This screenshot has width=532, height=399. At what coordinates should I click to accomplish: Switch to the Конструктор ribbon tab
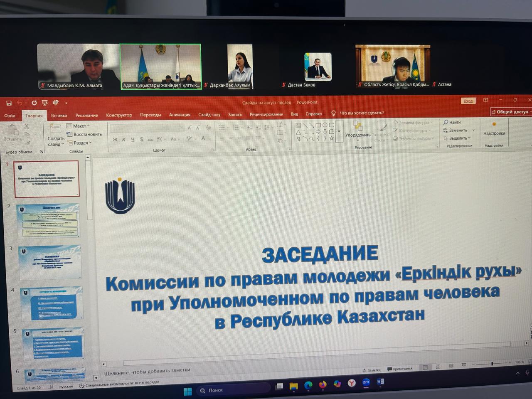(x=119, y=115)
